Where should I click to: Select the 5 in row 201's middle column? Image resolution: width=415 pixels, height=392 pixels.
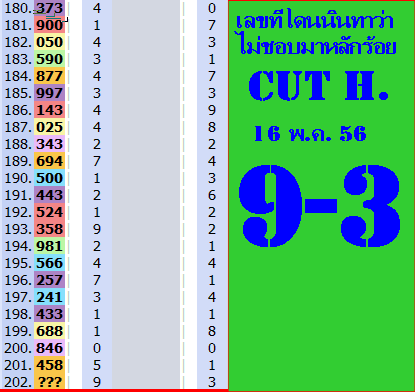click(97, 365)
